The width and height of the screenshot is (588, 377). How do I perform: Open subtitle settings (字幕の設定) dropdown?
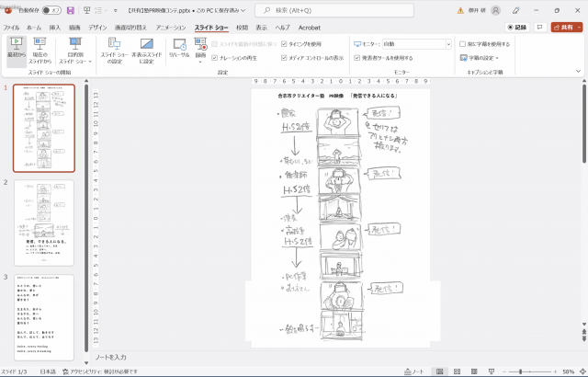coord(480,58)
